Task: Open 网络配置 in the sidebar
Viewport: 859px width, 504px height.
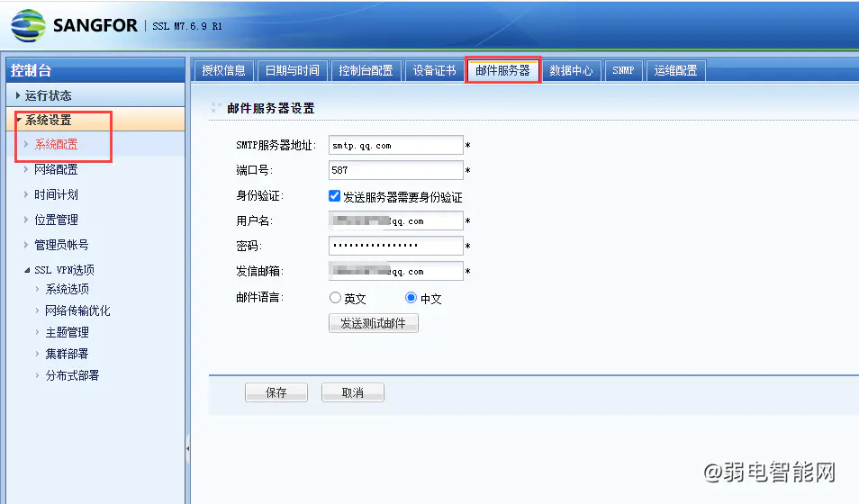Action: coord(56,169)
